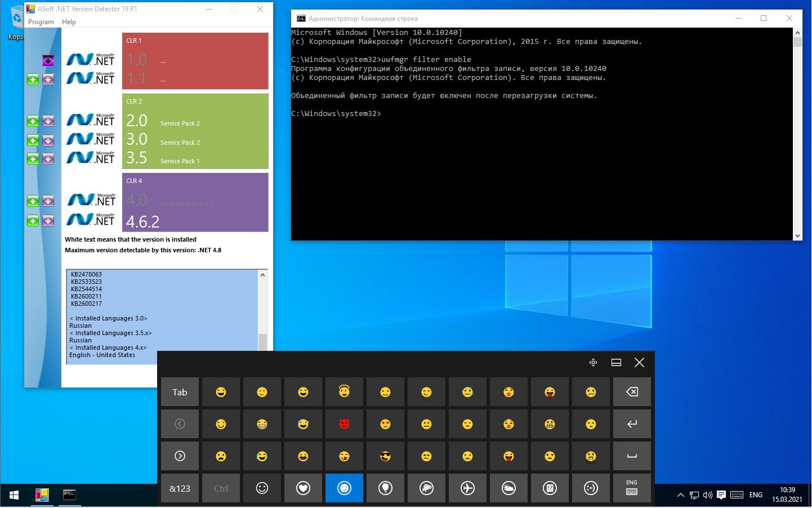This screenshot has height=508, width=812.
Task: Click the green download arrow for .NET 2.0
Action: tap(33, 121)
